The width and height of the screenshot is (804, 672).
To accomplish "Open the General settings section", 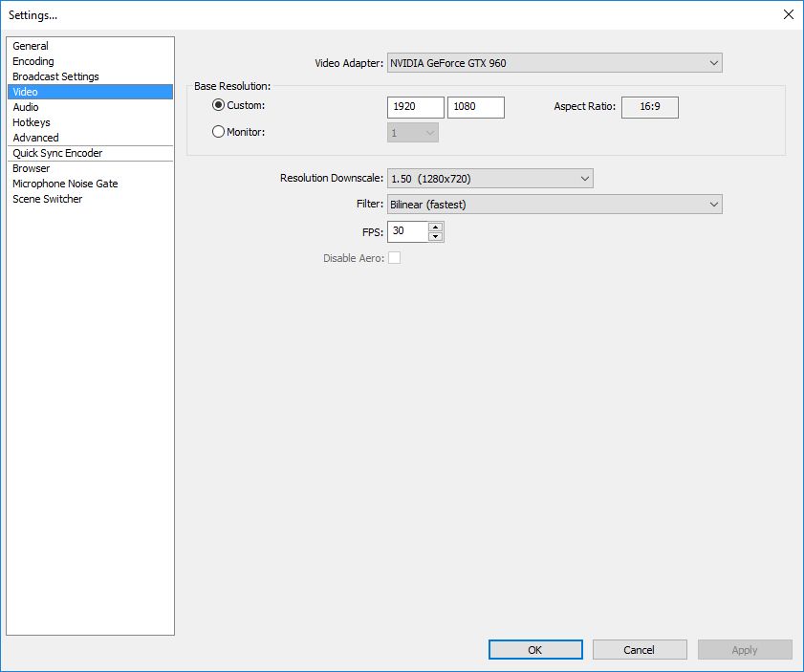I will coord(31,46).
